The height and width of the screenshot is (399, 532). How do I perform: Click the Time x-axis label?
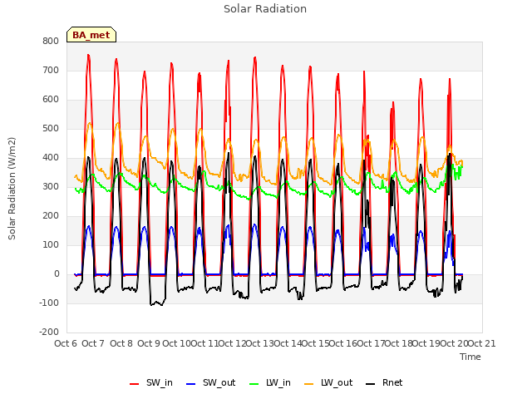coord(470,357)
